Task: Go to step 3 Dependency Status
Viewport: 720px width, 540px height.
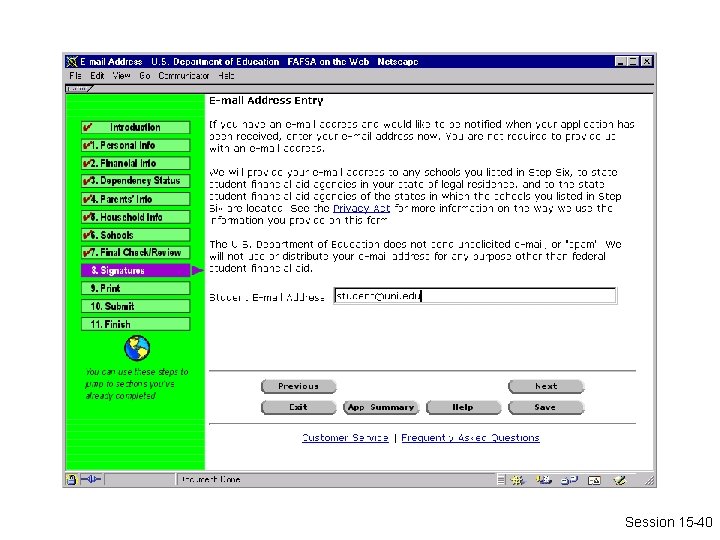Action: pyautogui.click(x=135, y=181)
